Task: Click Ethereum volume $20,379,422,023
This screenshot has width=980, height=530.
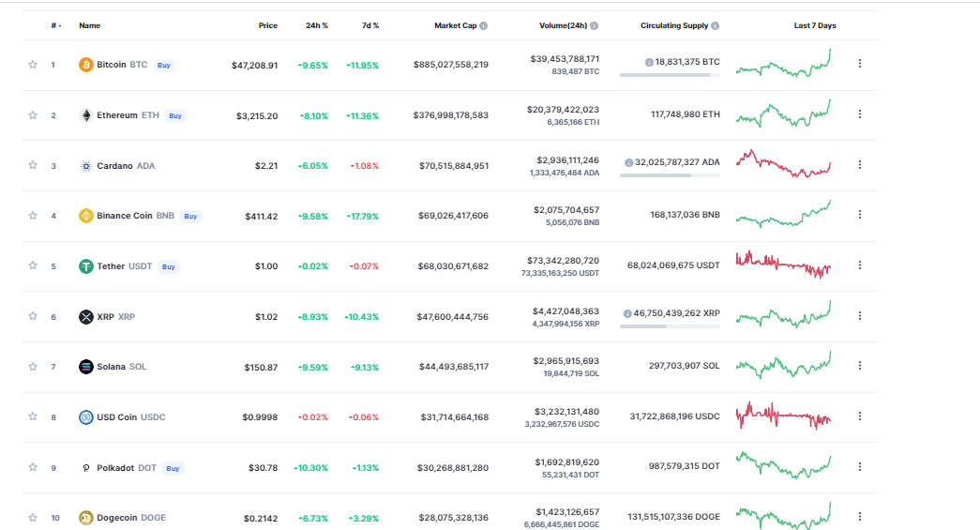Action: point(563,110)
